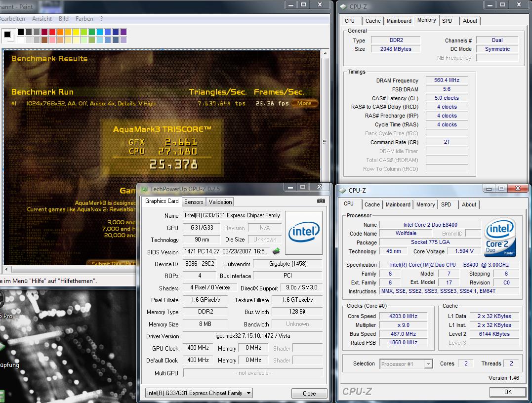Open the graphics adapter dropdown in GPU-Z
532x403 pixels.
[248, 393]
